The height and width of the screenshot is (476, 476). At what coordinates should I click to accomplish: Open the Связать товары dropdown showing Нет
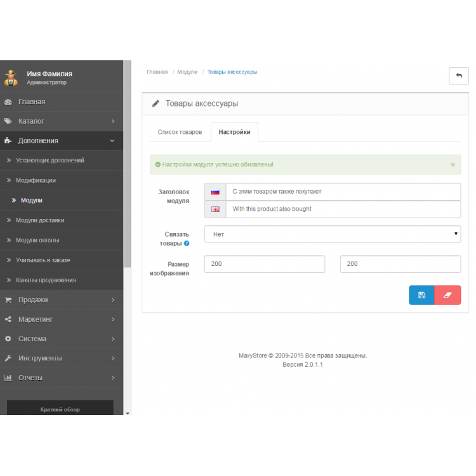333,234
